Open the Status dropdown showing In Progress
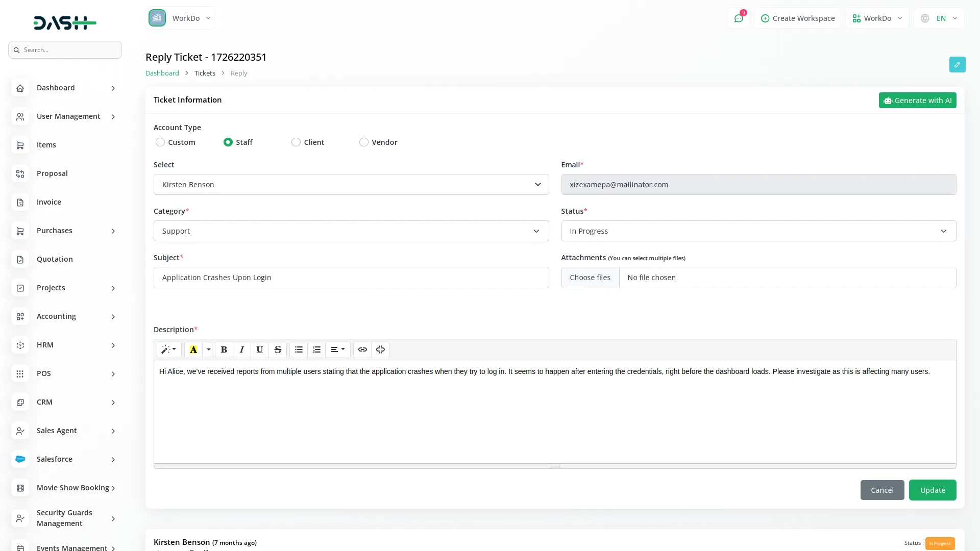This screenshot has height=551, width=980. pyautogui.click(x=758, y=231)
